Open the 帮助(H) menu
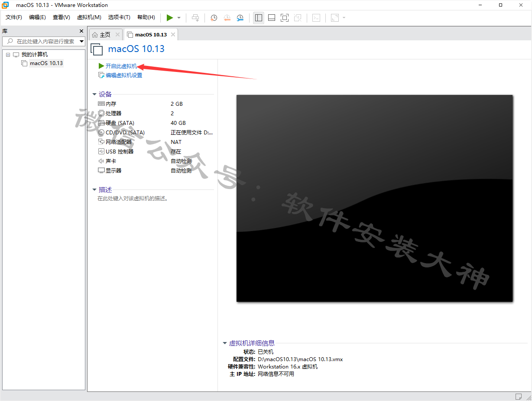The height and width of the screenshot is (401, 532). [x=146, y=17]
